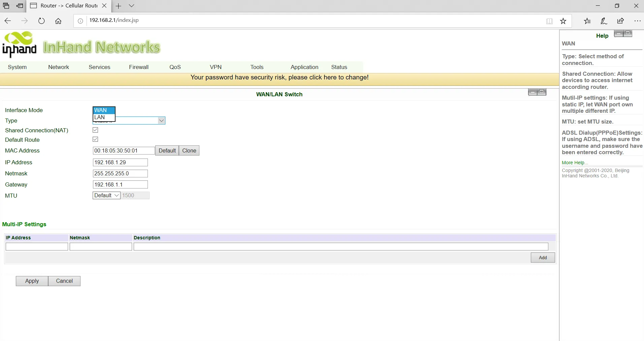The width and height of the screenshot is (644, 341).
Task: Open the Favorites hub icon
Action: pos(587,21)
